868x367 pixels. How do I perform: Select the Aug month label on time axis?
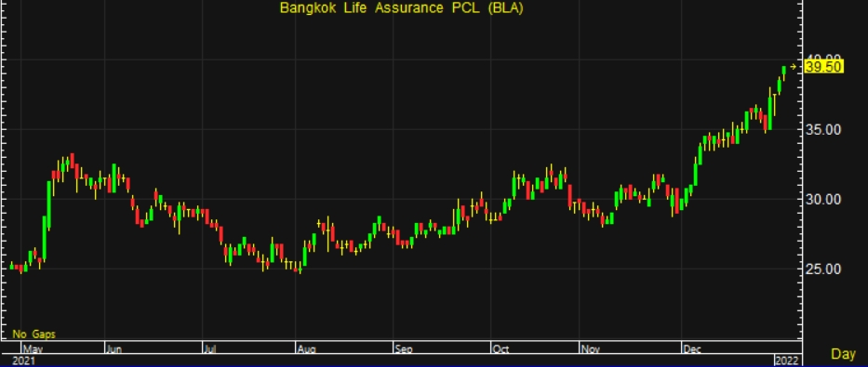point(306,348)
